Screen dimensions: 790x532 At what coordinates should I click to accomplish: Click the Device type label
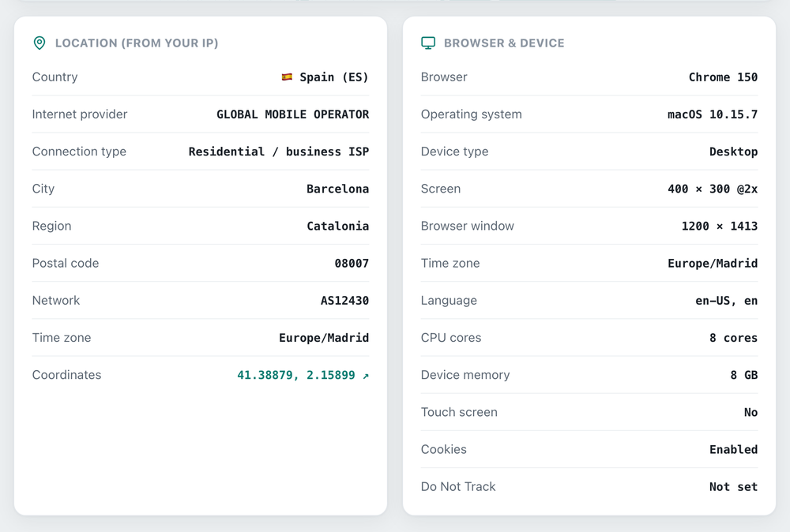pyautogui.click(x=454, y=152)
